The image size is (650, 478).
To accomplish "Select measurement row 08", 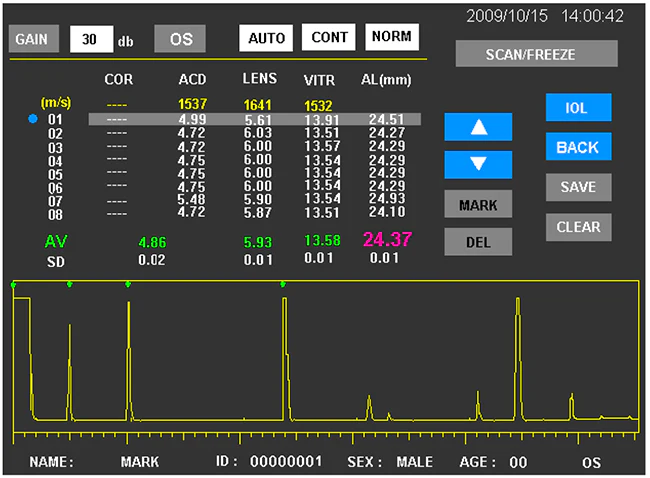I will [x=226, y=213].
